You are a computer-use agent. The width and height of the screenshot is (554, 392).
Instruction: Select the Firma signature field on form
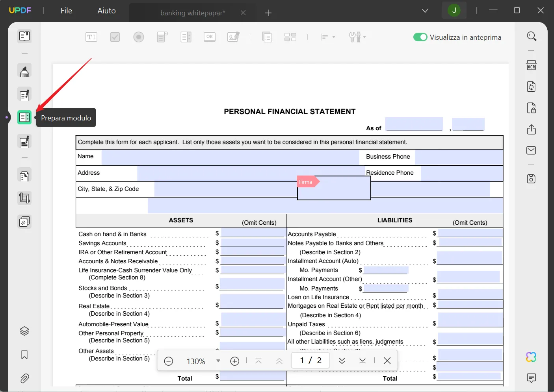pos(334,189)
